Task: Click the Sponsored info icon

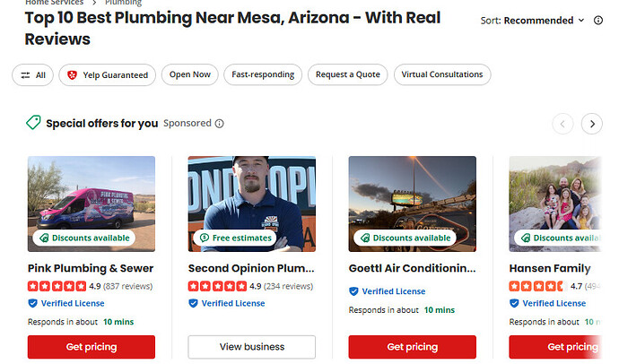Action: click(x=220, y=124)
